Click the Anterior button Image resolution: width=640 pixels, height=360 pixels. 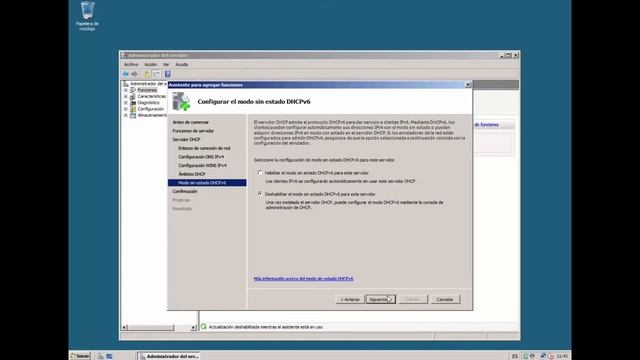click(x=350, y=299)
